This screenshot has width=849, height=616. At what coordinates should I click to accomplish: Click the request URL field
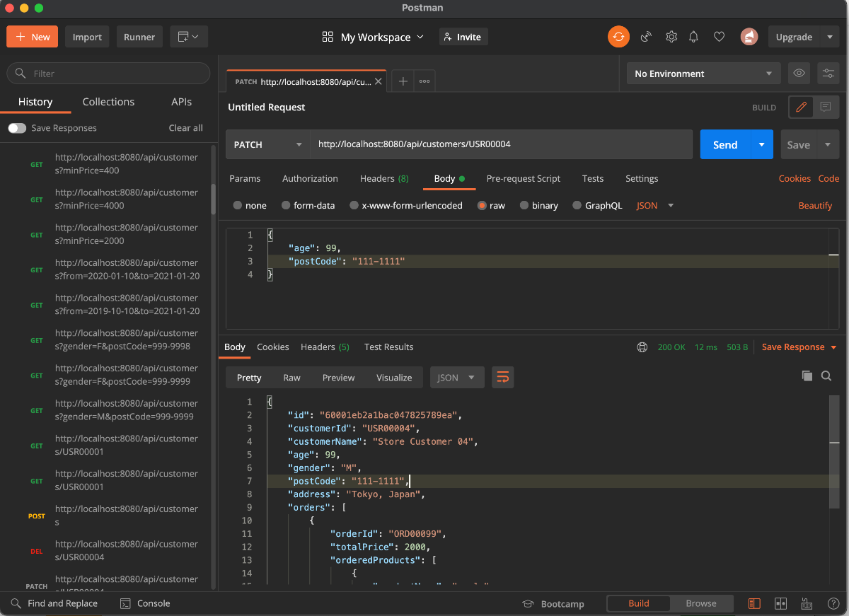(x=502, y=144)
